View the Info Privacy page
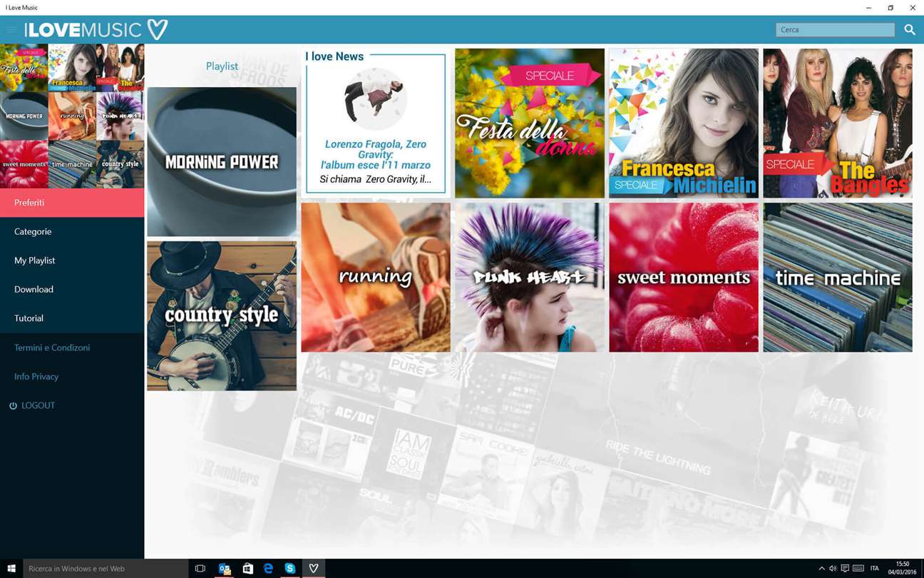 (x=36, y=376)
